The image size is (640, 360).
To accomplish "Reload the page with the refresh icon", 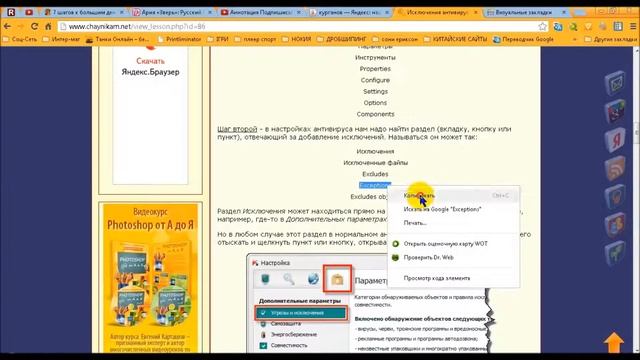I will tap(34, 27).
